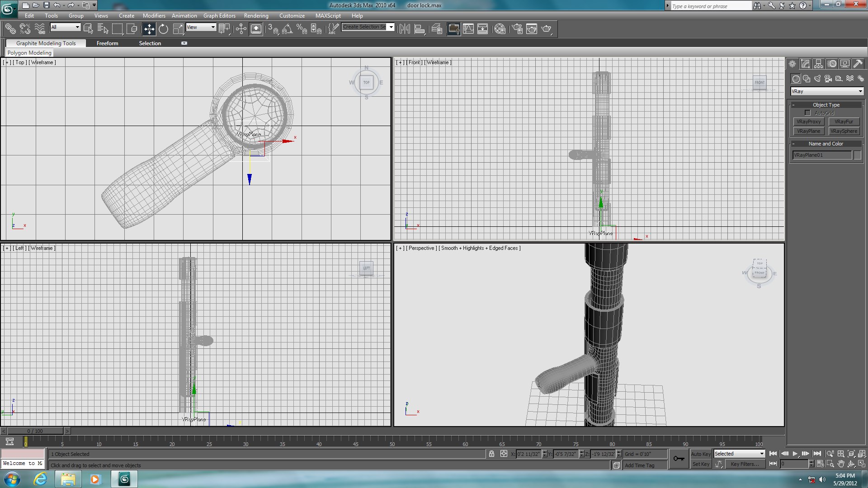Viewport: 868px width, 488px height.
Task: Click the Lights category icon
Action: pos(817,79)
